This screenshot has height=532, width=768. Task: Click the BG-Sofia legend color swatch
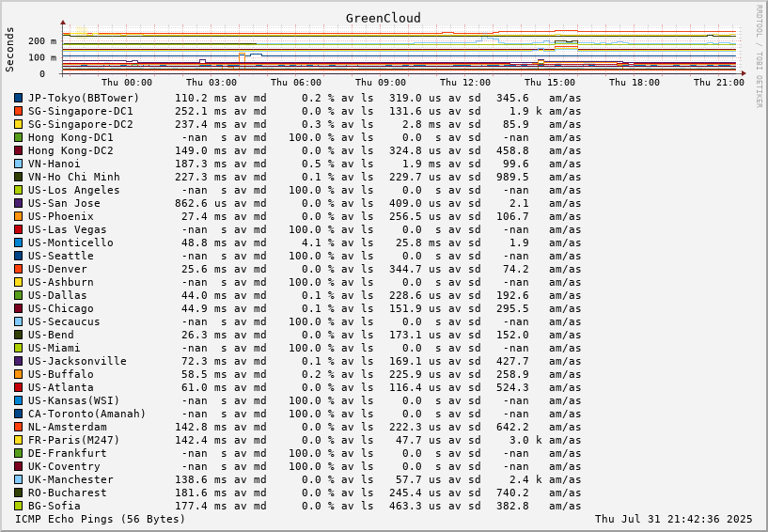click(x=19, y=506)
